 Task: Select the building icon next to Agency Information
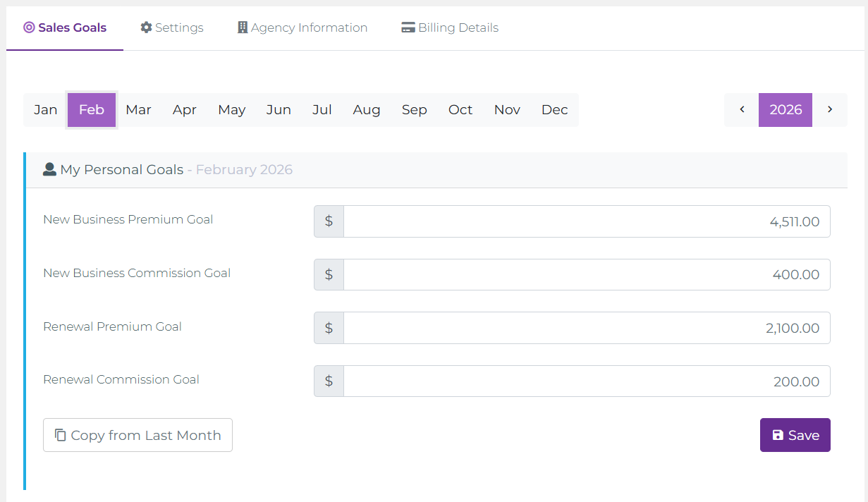(x=242, y=27)
